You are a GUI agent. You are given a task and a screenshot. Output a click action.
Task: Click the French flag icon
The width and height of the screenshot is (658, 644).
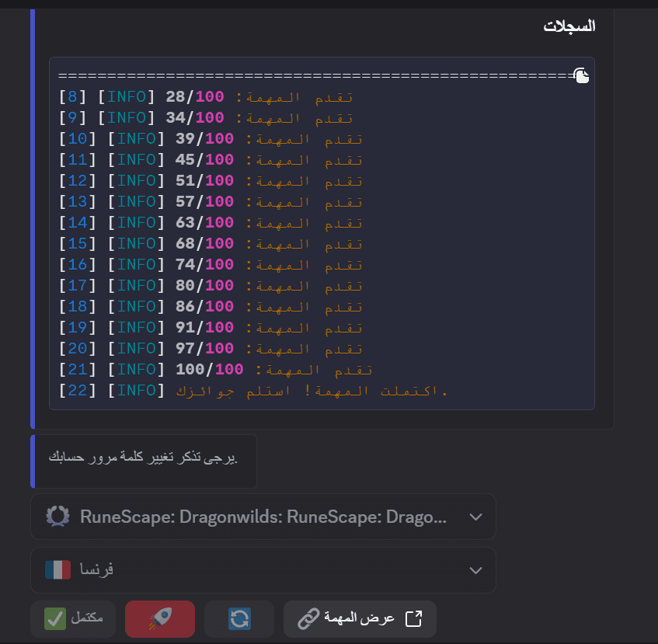[x=58, y=570]
